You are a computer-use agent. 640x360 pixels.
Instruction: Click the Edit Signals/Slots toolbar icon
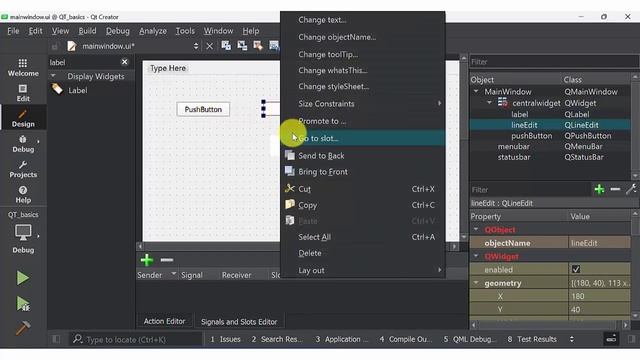(x=242, y=46)
